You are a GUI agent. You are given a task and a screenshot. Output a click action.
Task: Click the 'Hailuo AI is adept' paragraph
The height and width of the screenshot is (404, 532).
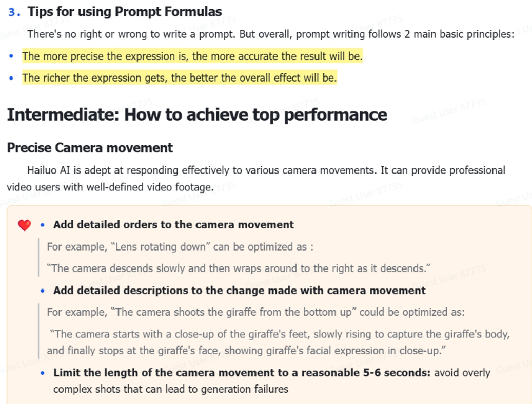coord(256,179)
